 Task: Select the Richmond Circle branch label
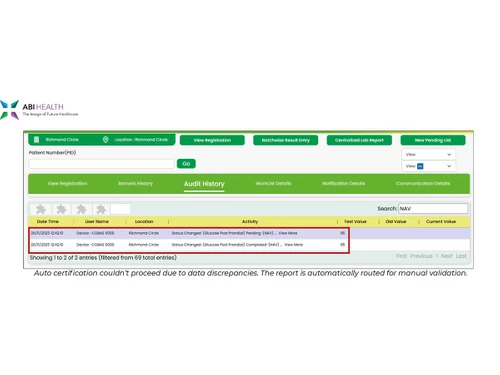click(62, 140)
